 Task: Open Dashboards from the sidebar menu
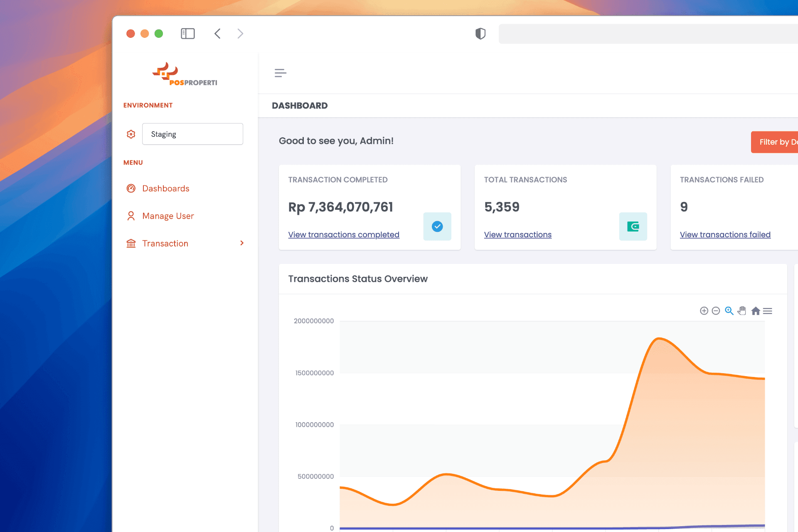click(x=165, y=189)
